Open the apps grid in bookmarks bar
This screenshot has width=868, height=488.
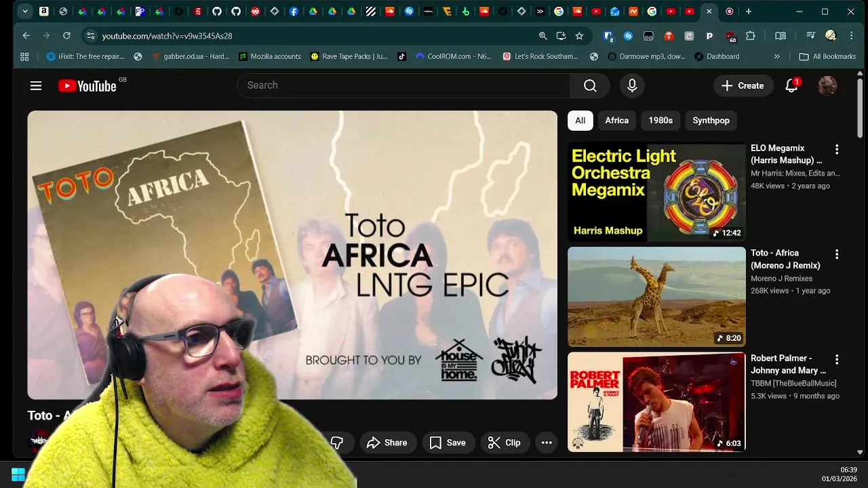(x=24, y=56)
